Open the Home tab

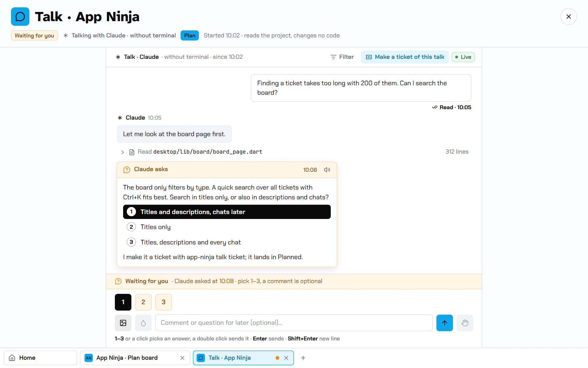tap(40, 358)
